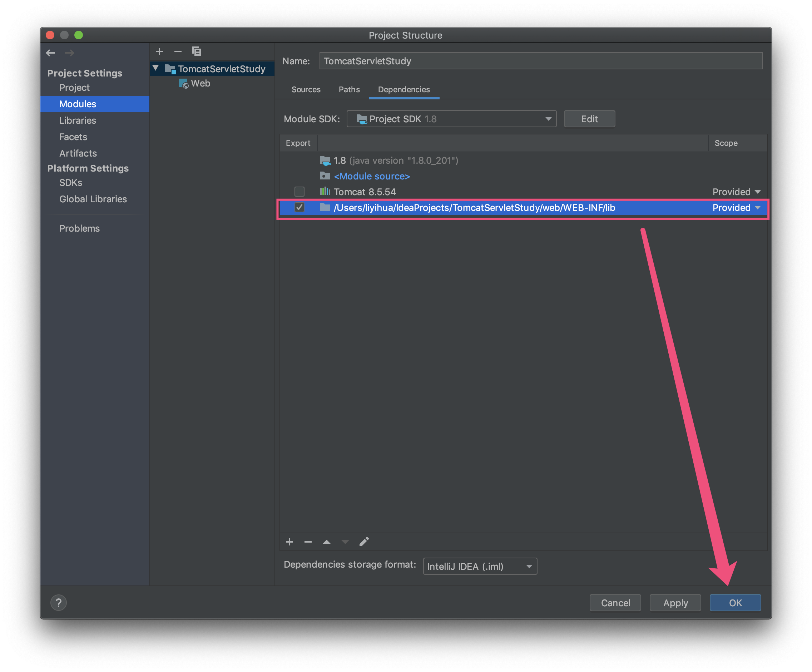Open Module SDK dropdown
This screenshot has height=672, width=812.
451,119
